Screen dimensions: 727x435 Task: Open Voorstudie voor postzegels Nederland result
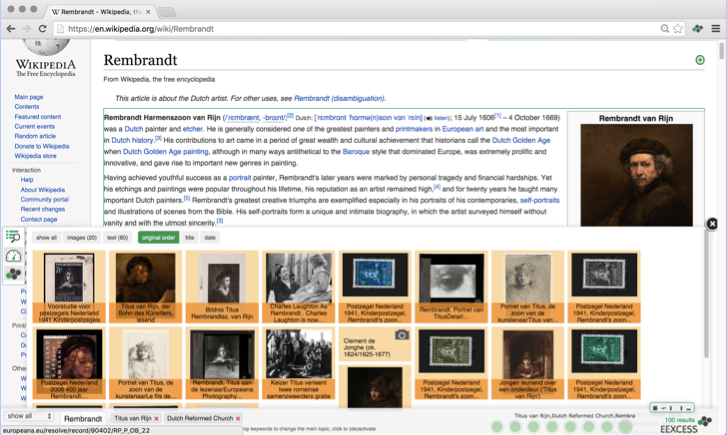[69, 287]
